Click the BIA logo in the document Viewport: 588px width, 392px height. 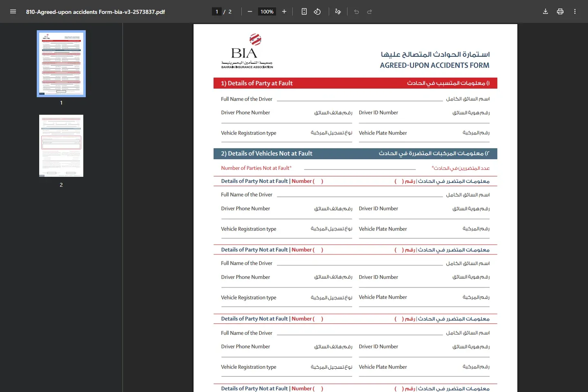click(x=247, y=51)
